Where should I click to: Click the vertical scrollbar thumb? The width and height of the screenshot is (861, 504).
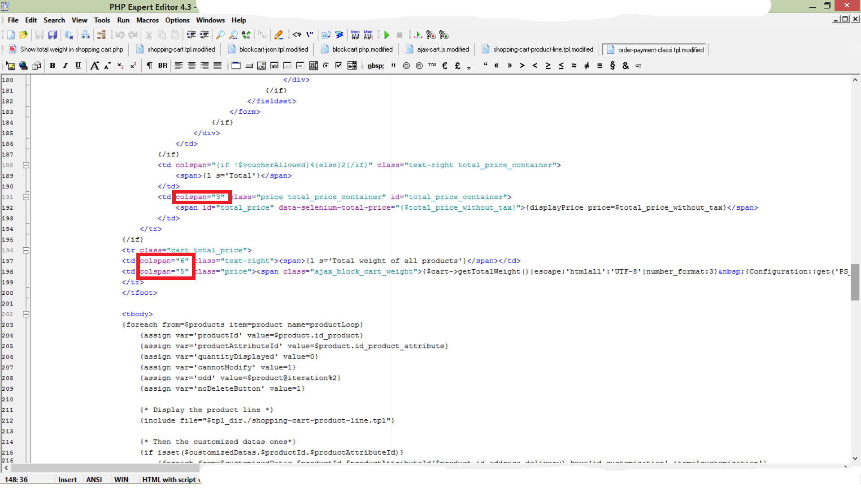[x=855, y=282]
